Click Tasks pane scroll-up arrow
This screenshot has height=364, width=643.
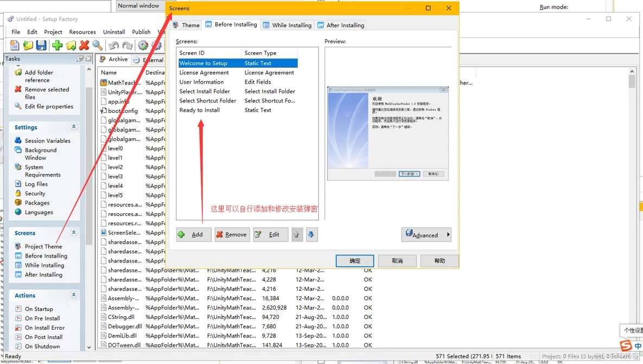pyautogui.click(x=89, y=69)
